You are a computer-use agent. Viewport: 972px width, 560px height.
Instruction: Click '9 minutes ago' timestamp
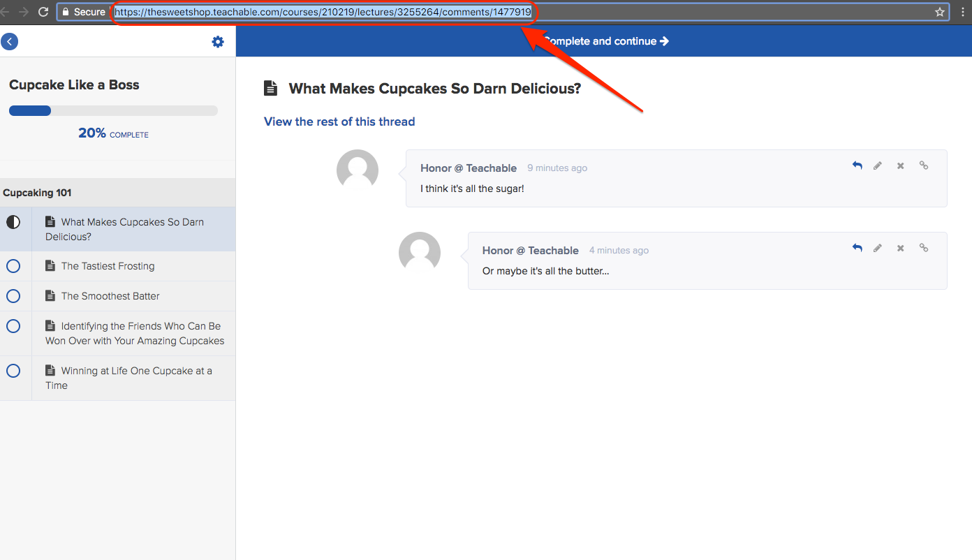click(557, 168)
